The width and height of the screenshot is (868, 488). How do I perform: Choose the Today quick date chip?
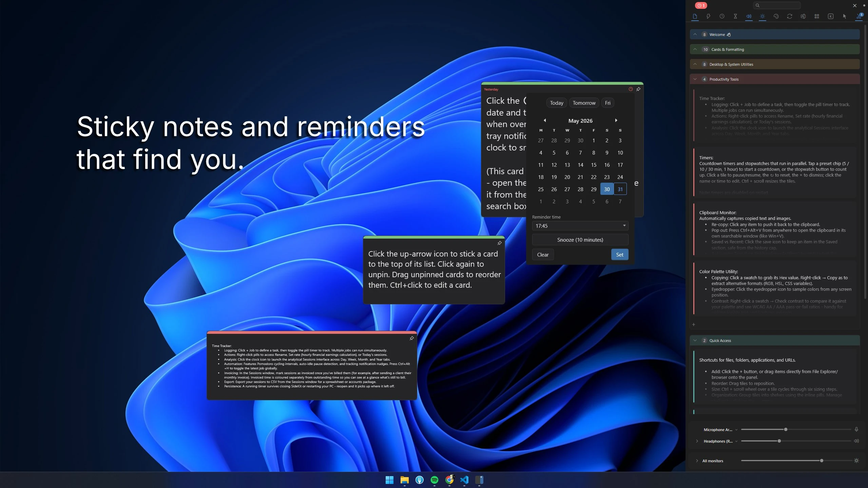pyautogui.click(x=557, y=103)
